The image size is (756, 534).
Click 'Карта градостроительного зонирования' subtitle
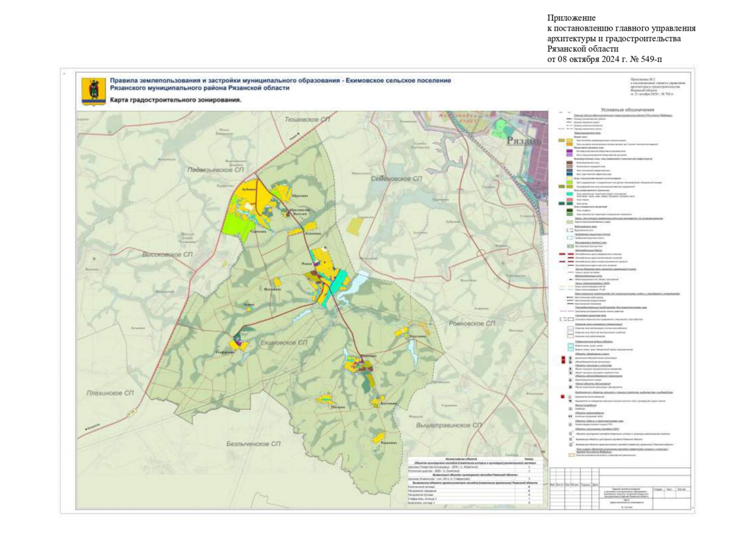tap(175, 100)
